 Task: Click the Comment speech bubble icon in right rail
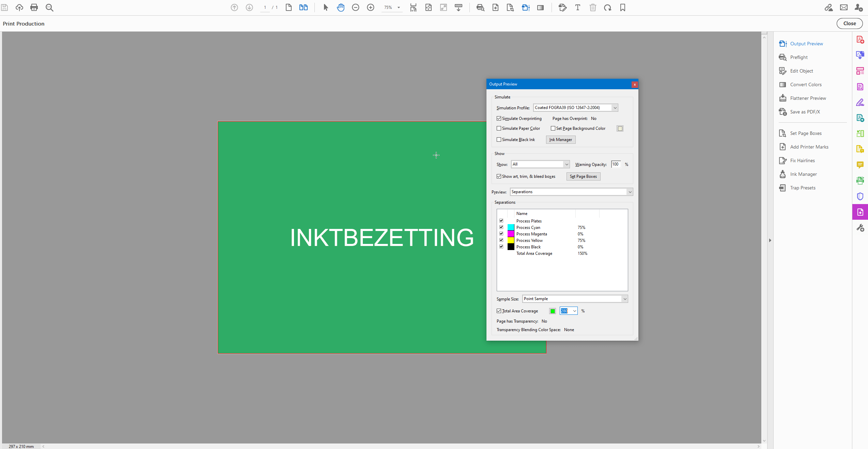click(x=860, y=165)
